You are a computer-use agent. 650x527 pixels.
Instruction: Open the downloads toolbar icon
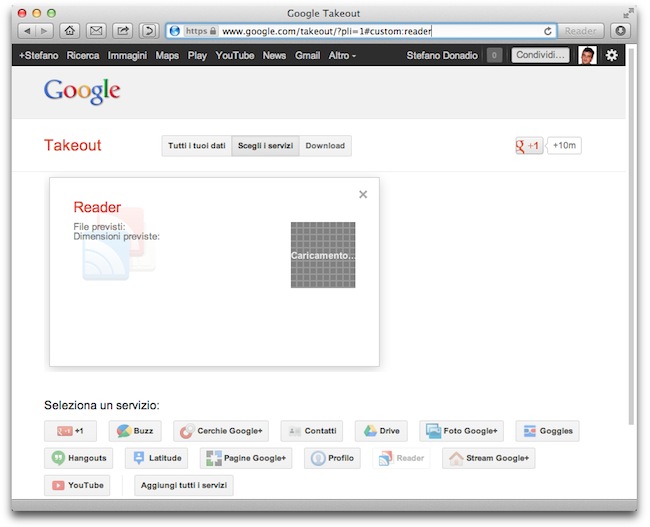621,31
